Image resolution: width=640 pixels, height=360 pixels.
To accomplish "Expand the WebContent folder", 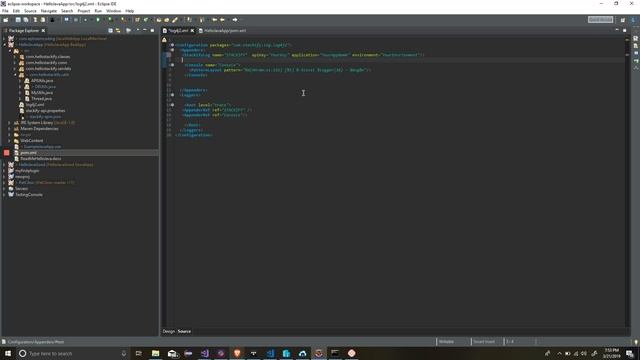I will click(9, 140).
